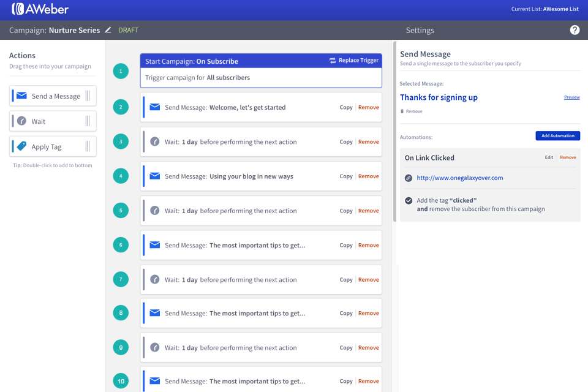The height and width of the screenshot is (392, 588).
Task: Click the clock icon on step 3 wait card
Action: coord(154,141)
